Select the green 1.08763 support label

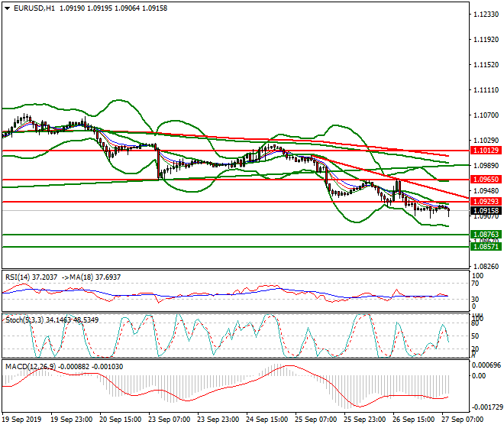[x=486, y=235]
